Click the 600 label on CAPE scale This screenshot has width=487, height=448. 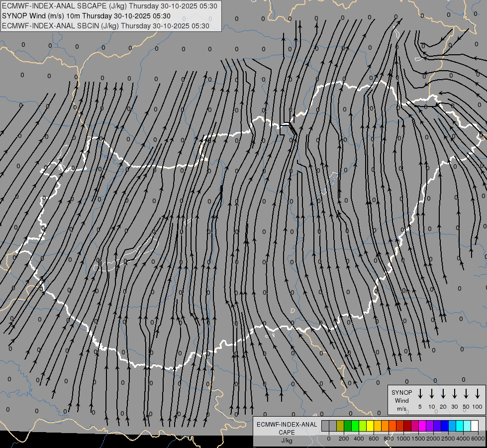[374, 439]
